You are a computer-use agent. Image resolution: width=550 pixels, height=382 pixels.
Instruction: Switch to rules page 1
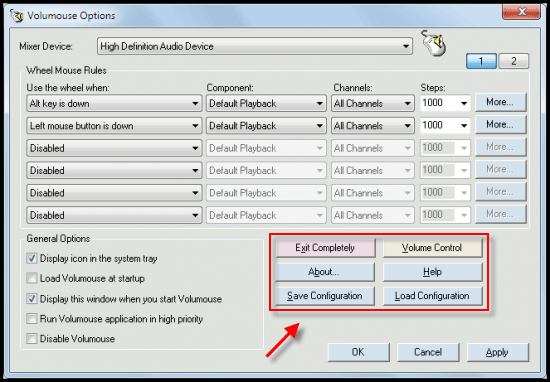tap(481, 61)
